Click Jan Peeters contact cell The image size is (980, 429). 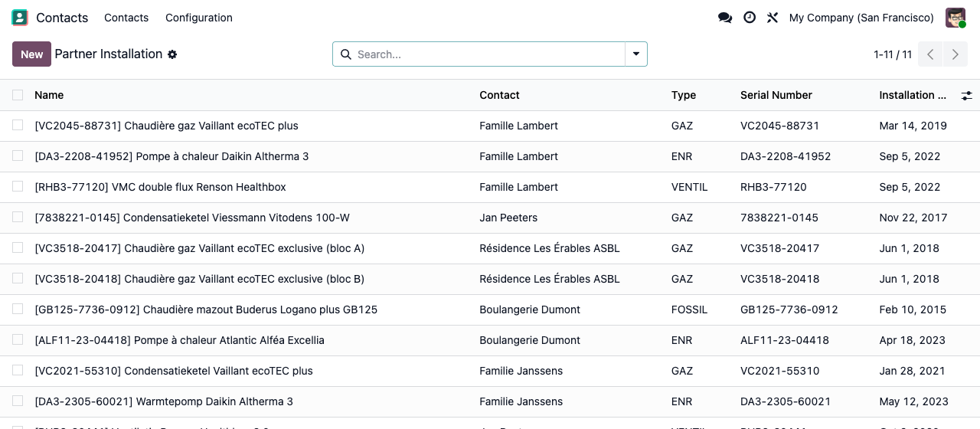click(x=508, y=218)
